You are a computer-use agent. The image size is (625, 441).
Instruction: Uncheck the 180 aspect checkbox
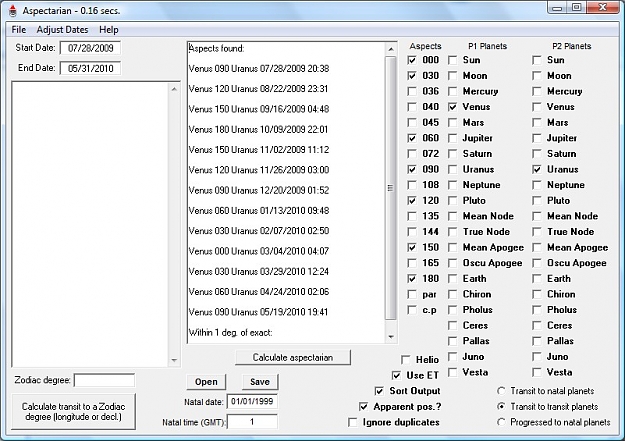412,279
